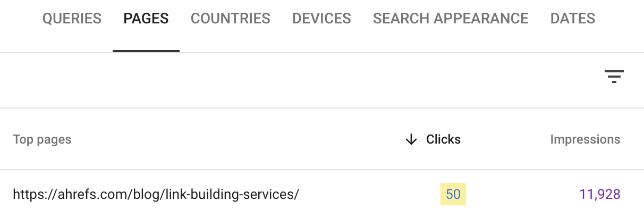Open the Countries tab
644x217 pixels.
pos(231,19)
